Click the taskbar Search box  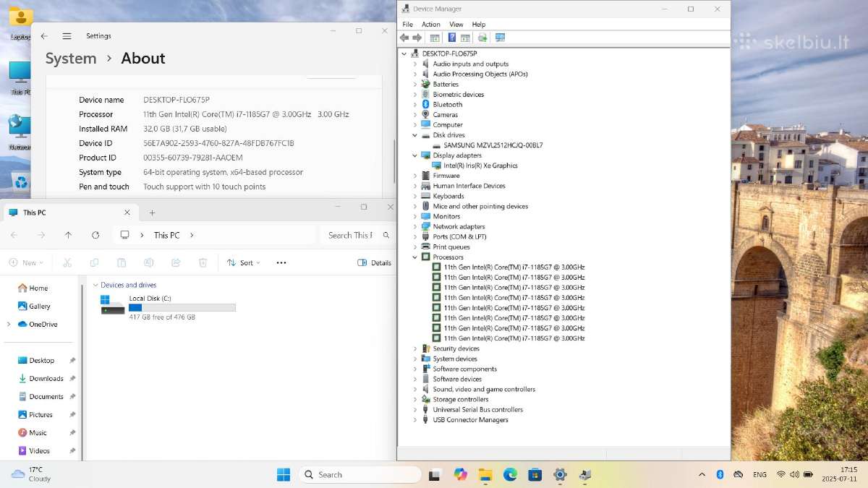[359, 474]
